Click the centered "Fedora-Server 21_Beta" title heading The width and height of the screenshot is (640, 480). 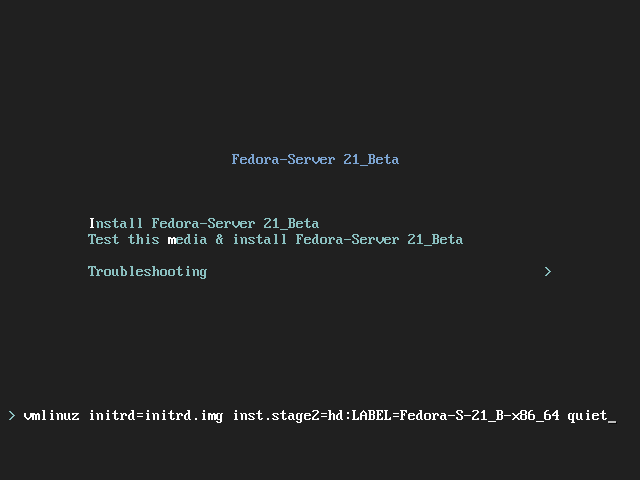point(315,159)
